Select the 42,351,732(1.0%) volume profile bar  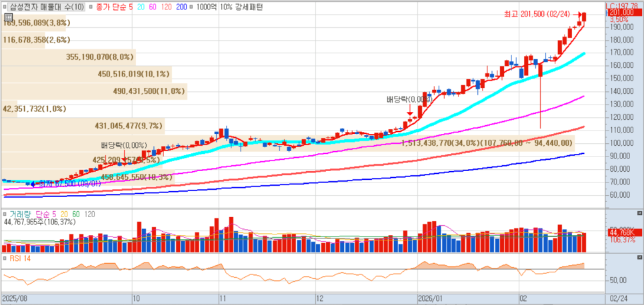coord(9,109)
